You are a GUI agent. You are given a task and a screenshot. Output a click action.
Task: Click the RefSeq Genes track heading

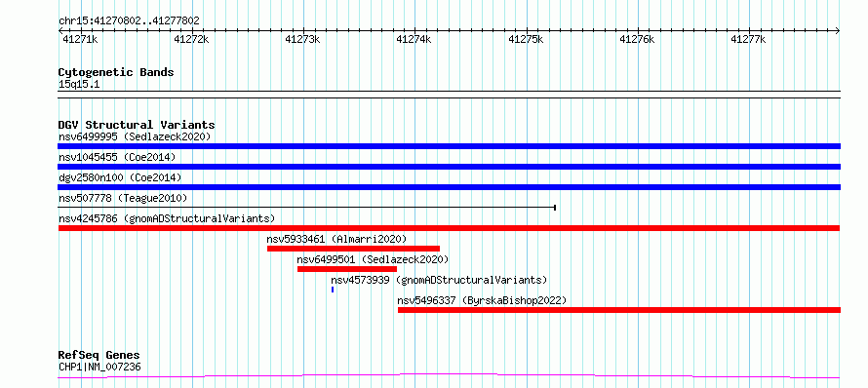click(99, 355)
